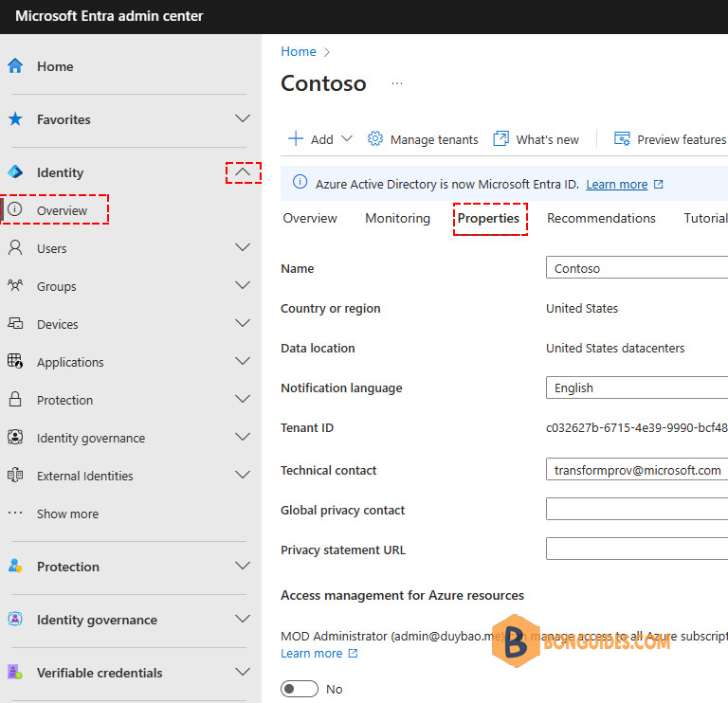
Task: Expand the Applications chevron
Action: coord(243,361)
